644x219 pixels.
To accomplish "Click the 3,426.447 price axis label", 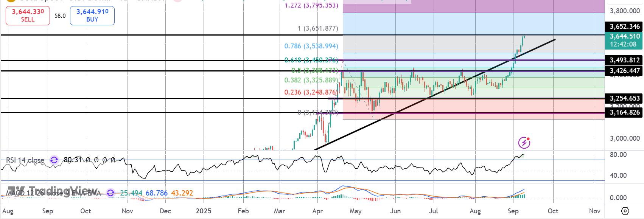I will click(624, 71).
